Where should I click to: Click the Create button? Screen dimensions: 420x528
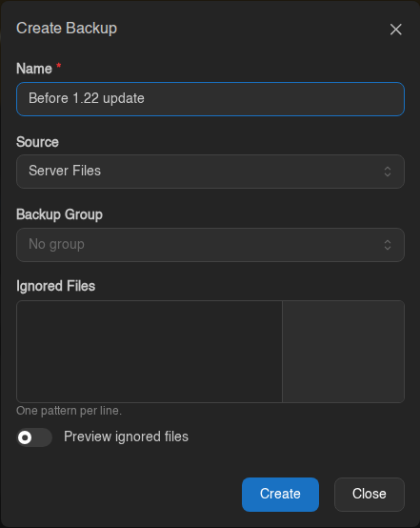pyautogui.click(x=280, y=495)
